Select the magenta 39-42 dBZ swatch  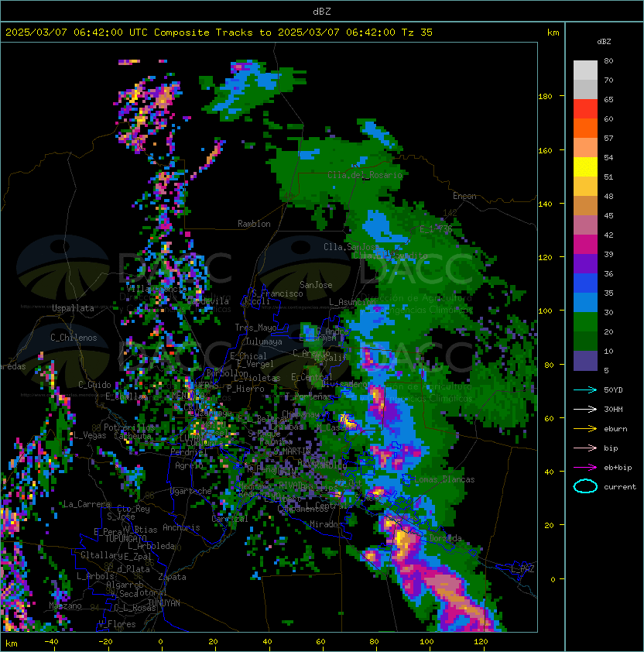point(585,245)
